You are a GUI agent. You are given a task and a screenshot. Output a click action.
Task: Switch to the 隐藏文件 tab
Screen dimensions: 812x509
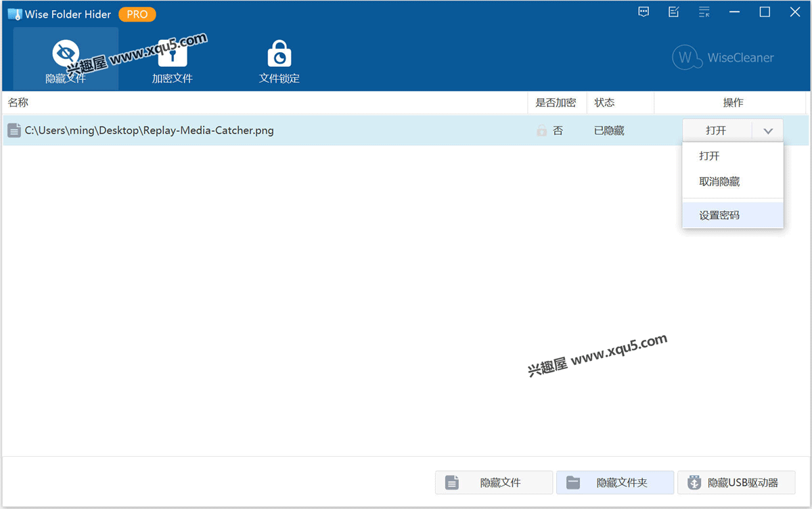point(66,60)
